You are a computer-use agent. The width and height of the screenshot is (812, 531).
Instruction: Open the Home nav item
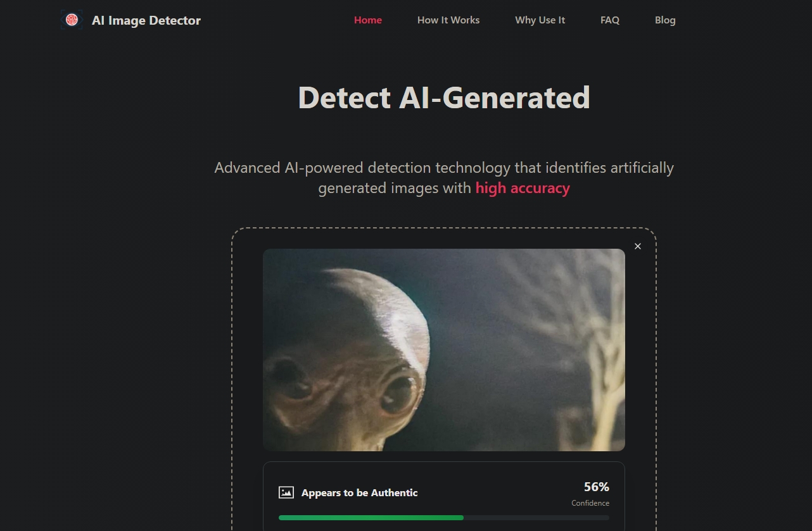click(368, 20)
